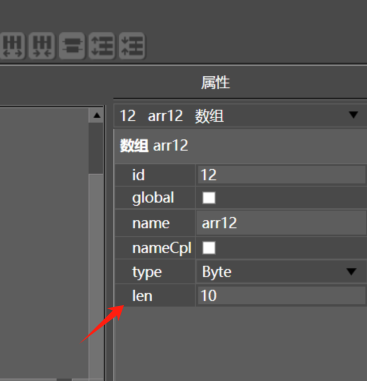The image size is (367, 381).
Task: Click the '数组 arr12' header text
Action: point(154,146)
